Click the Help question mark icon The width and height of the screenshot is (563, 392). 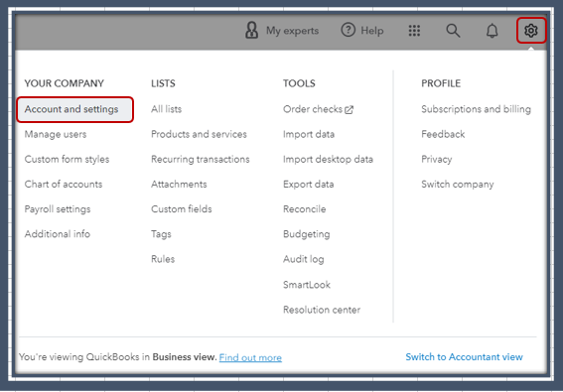348,30
